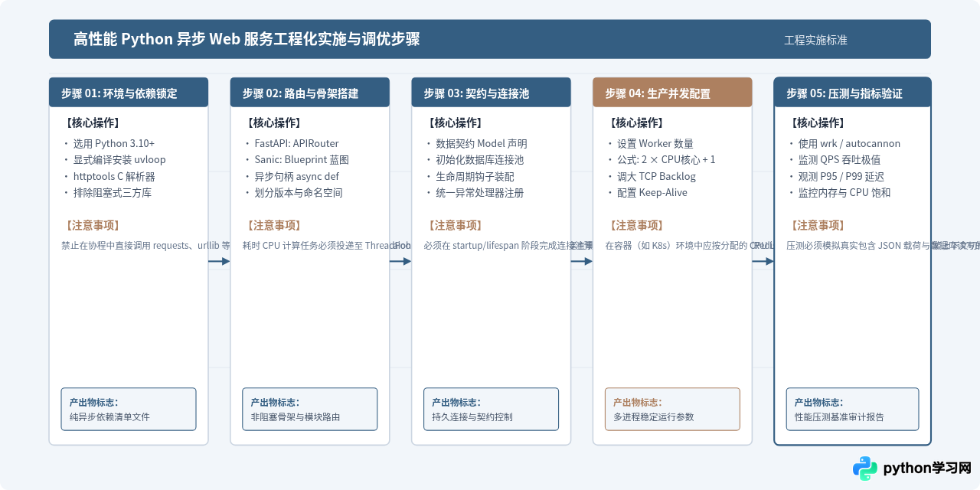Click "监测 QPS 吞吐极值" bullet
Viewport: 980px width, 490px height.
839,160
